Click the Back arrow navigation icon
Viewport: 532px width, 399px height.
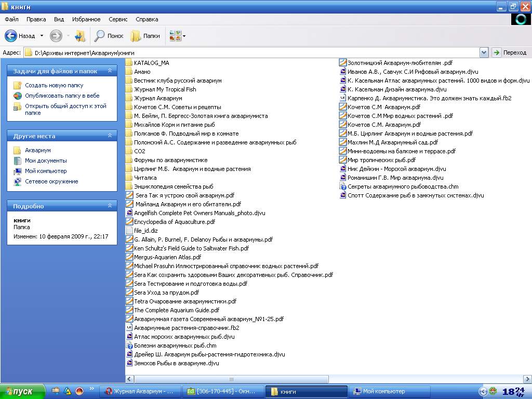pyautogui.click(x=11, y=36)
